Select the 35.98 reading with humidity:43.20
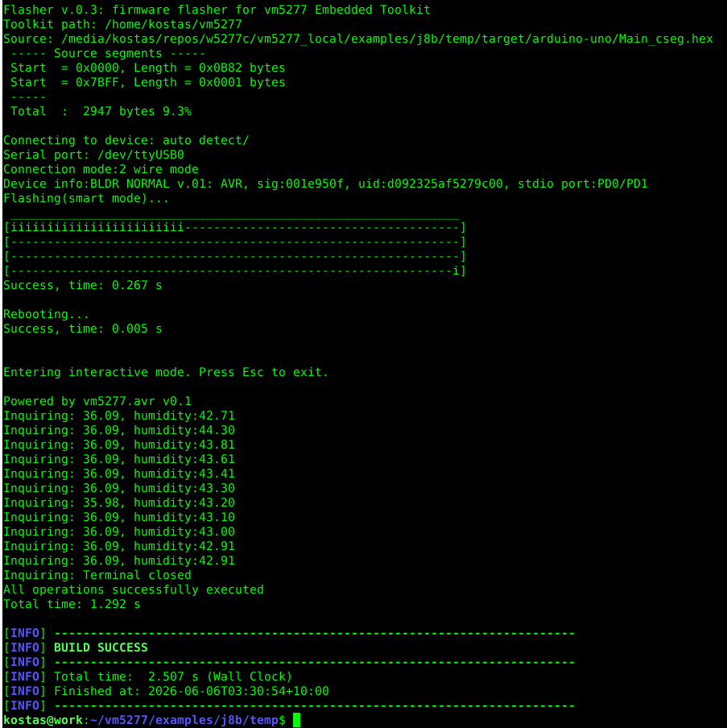 click(x=119, y=503)
